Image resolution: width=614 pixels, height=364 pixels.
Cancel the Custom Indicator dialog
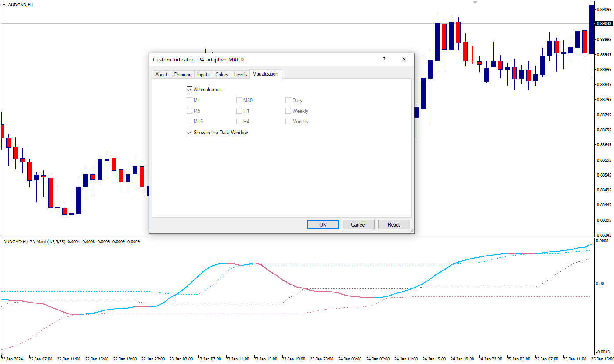(x=358, y=225)
